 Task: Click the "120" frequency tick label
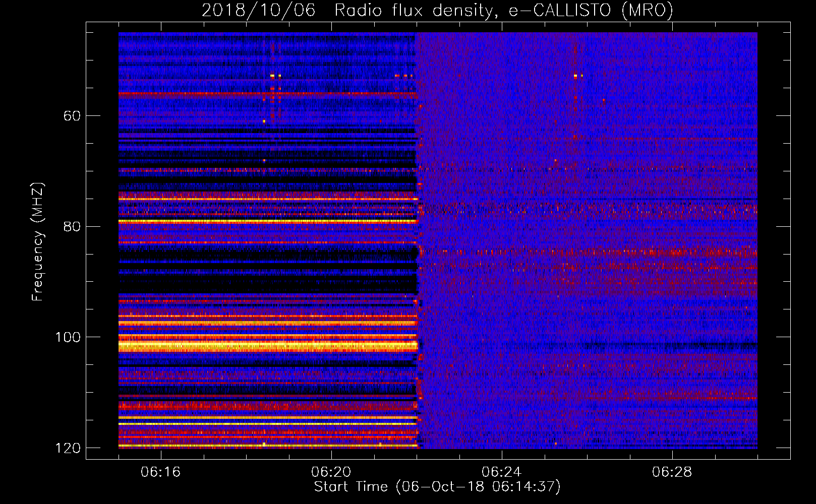click(67, 448)
